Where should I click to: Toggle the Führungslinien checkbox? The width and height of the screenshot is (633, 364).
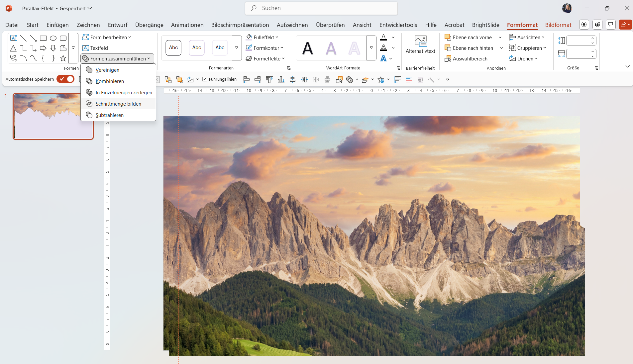coord(205,79)
